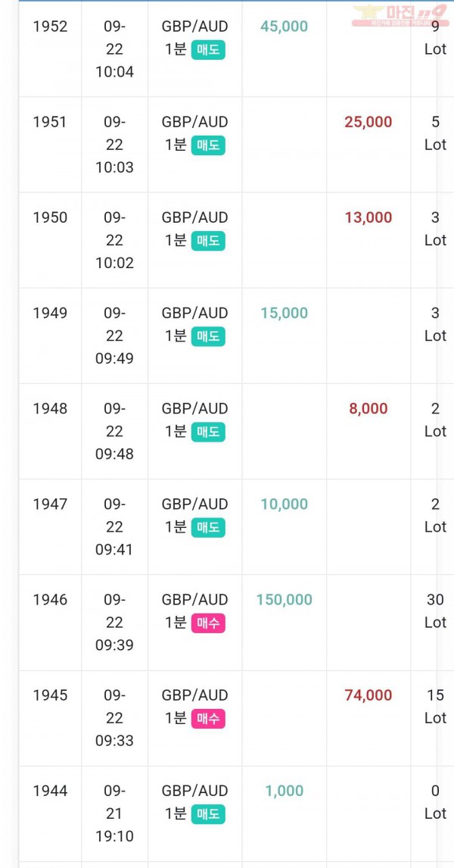Click the green 150,000 amount
This screenshot has height=868, width=454.
tap(285, 600)
